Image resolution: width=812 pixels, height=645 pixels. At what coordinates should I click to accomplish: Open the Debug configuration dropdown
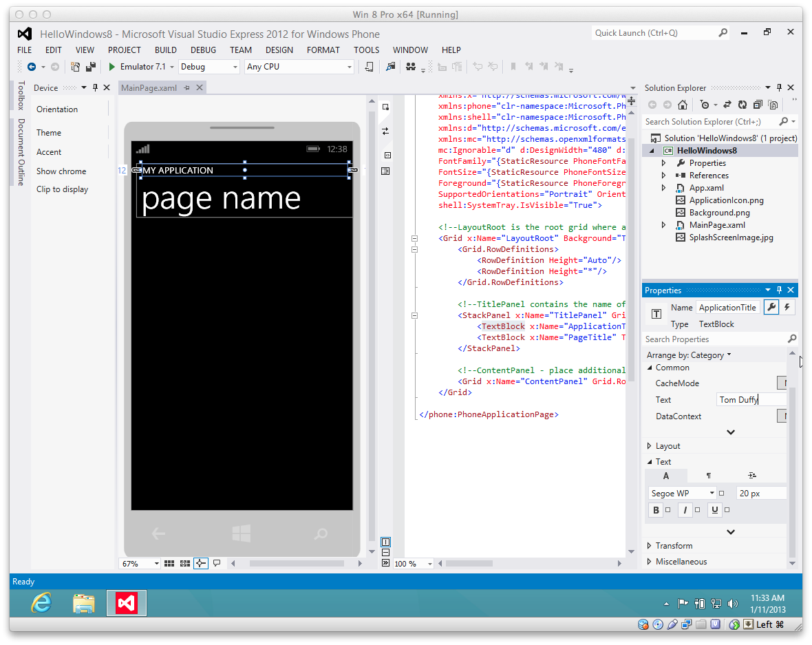pos(235,67)
